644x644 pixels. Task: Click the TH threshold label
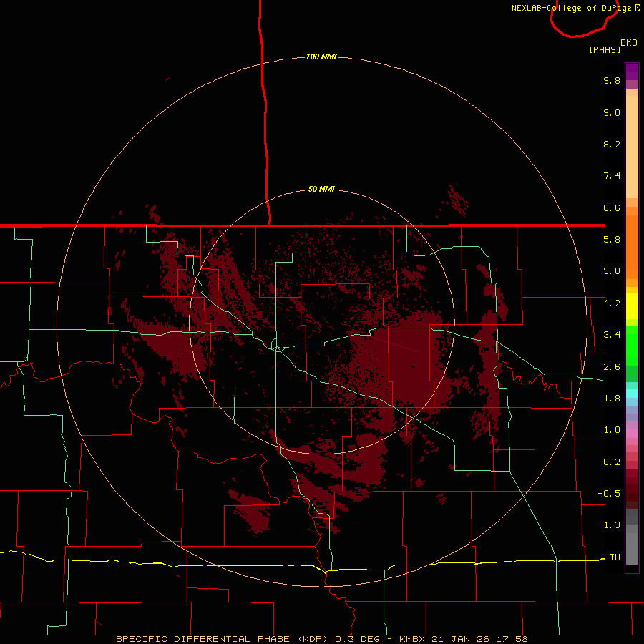click(615, 557)
